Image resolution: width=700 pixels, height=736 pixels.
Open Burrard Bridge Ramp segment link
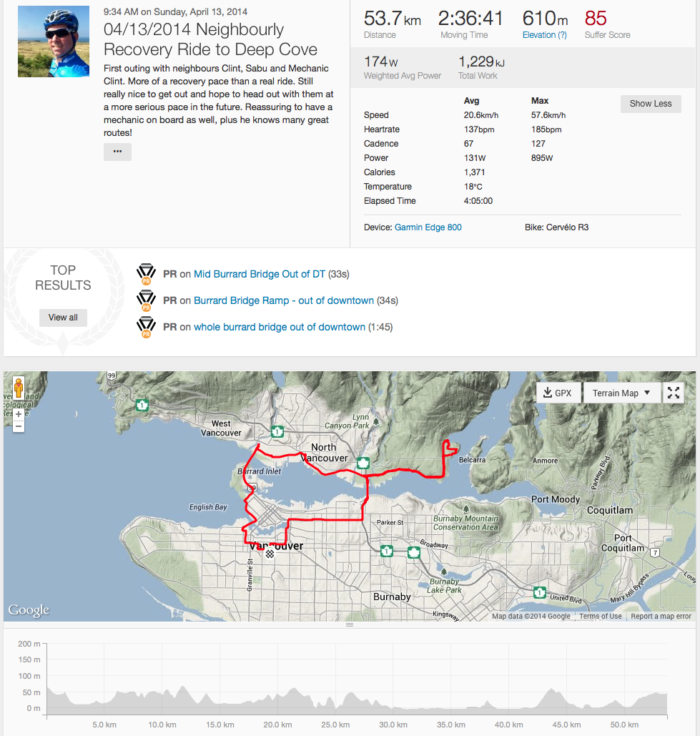pyautogui.click(x=284, y=300)
